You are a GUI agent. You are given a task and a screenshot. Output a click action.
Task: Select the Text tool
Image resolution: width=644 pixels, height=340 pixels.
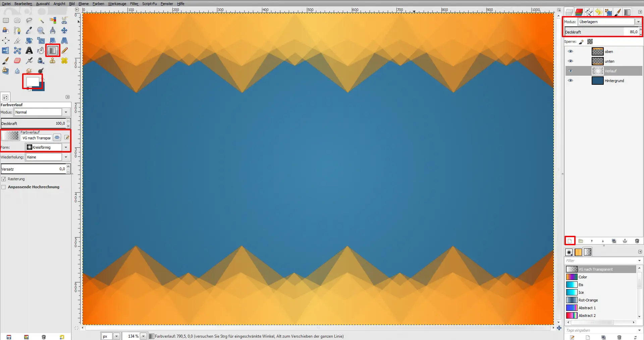pos(29,51)
